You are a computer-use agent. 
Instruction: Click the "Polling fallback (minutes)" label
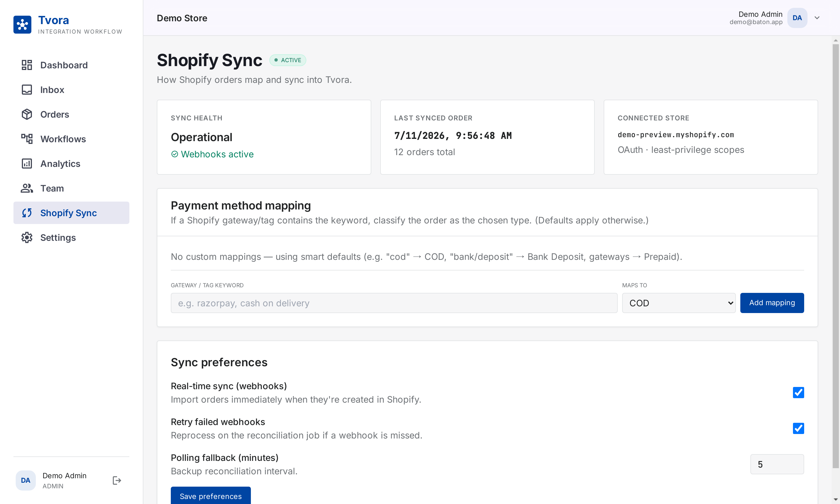[x=225, y=458]
